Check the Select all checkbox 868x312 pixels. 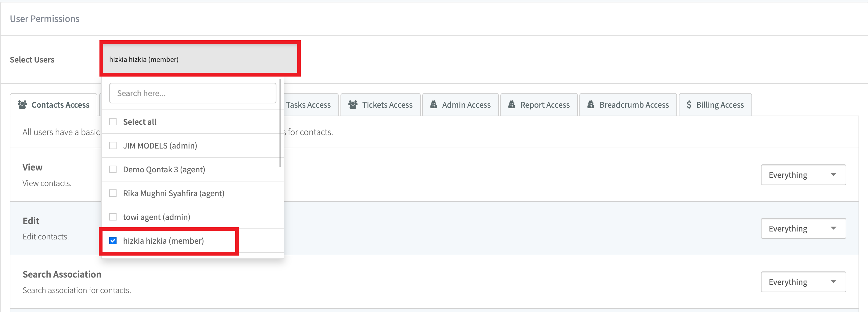113,122
